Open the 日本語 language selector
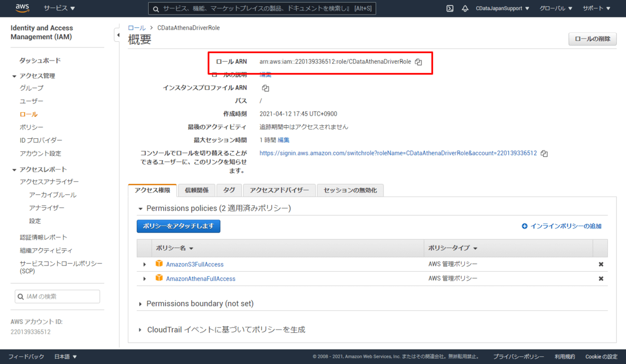This screenshot has height=364, width=626. point(66,357)
